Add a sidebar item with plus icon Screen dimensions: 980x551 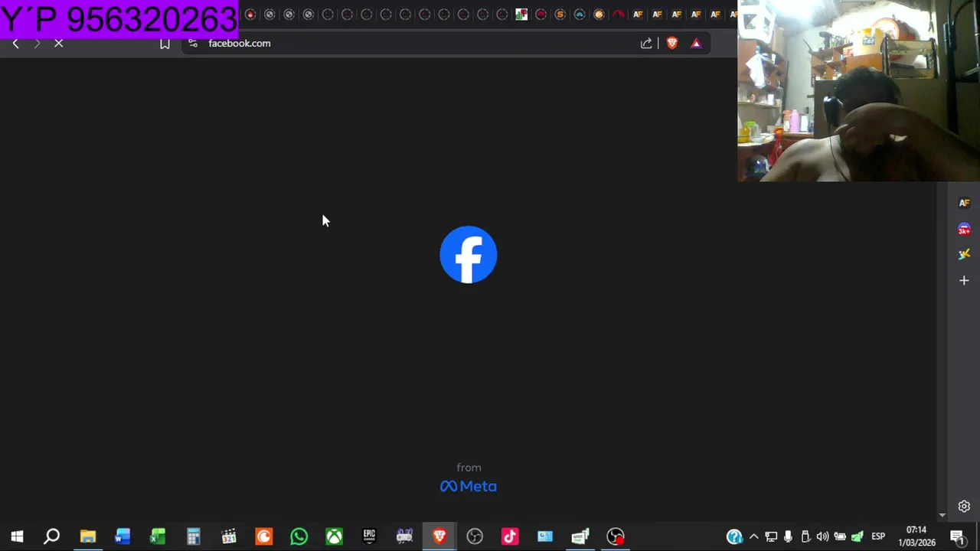pos(964,281)
